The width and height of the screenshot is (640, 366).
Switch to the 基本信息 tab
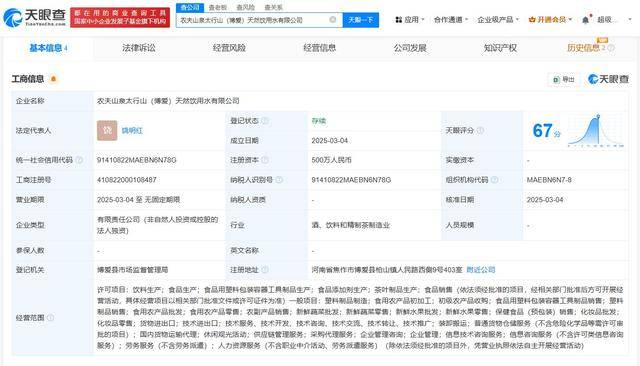(48, 48)
